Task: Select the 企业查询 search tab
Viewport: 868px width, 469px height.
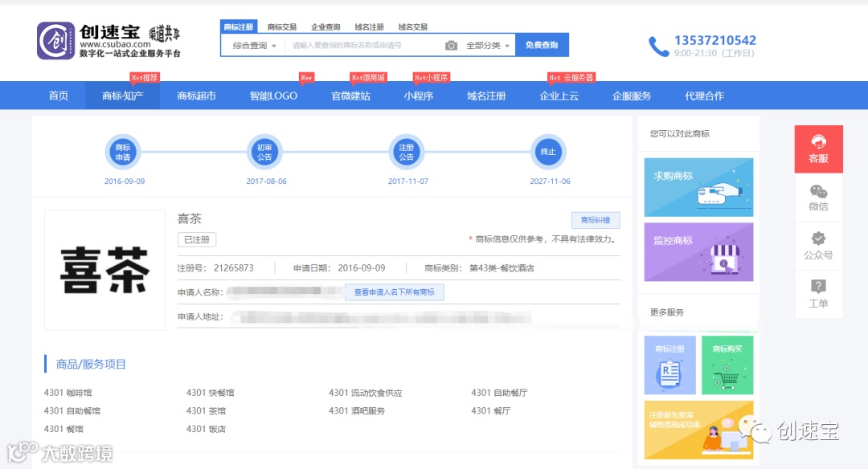Action: (325, 27)
